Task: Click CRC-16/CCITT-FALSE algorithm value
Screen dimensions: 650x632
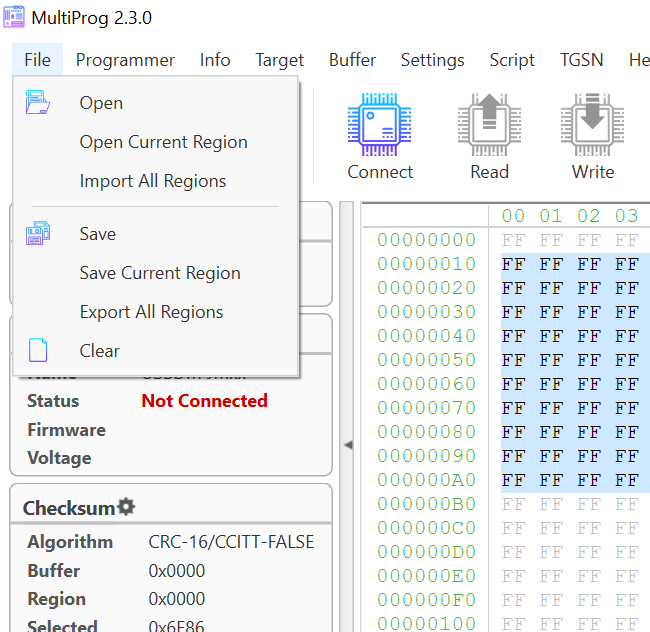Action: coord(231,542)
